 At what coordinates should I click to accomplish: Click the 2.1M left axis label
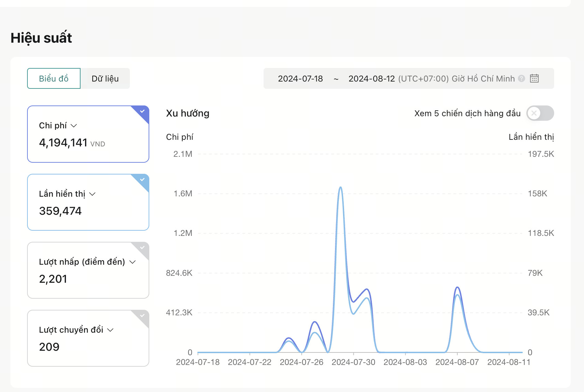point(183,154)
